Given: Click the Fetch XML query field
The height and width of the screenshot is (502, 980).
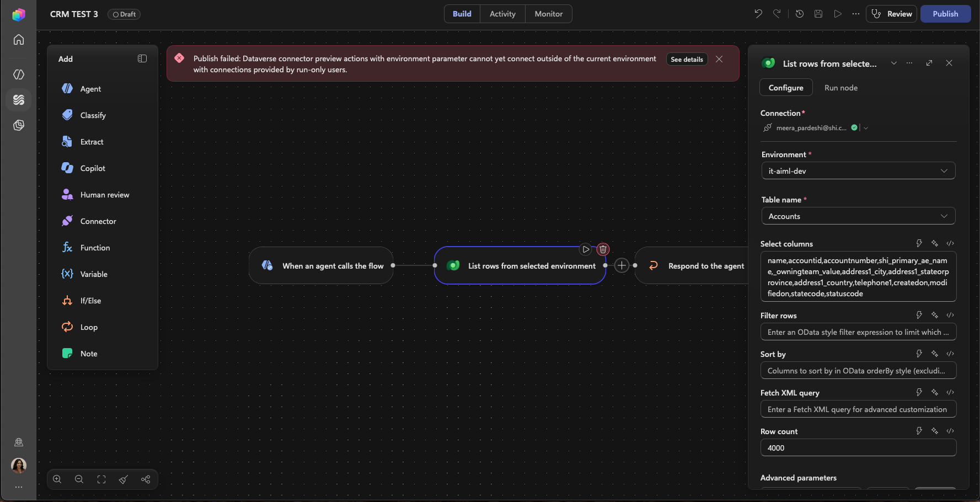Looking at the screenshot, I should 858,409.
